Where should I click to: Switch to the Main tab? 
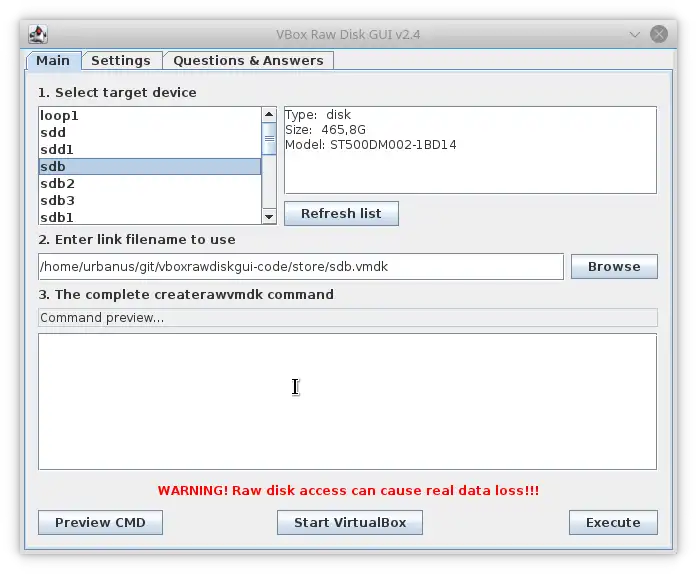point(53,60)
